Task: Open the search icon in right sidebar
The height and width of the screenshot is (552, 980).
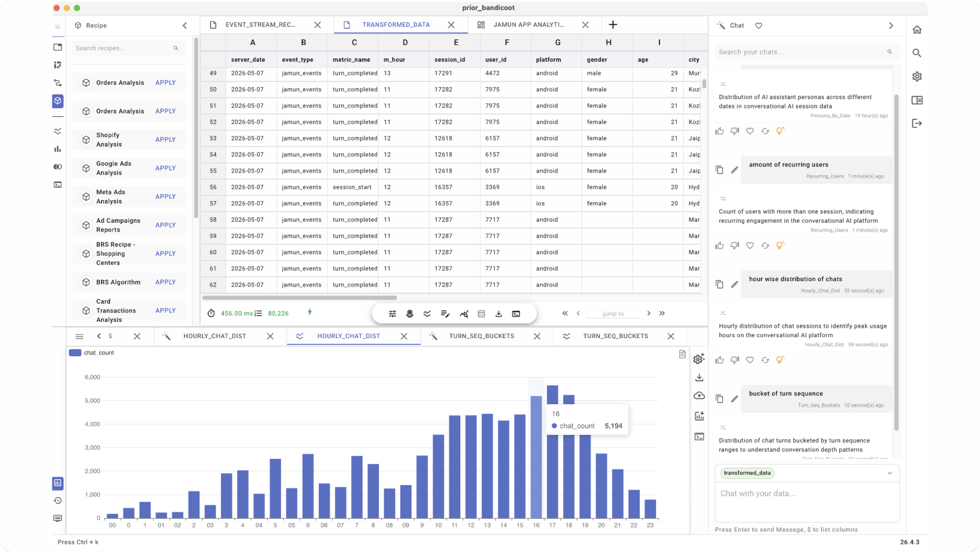Action: (x=917, y=53)
